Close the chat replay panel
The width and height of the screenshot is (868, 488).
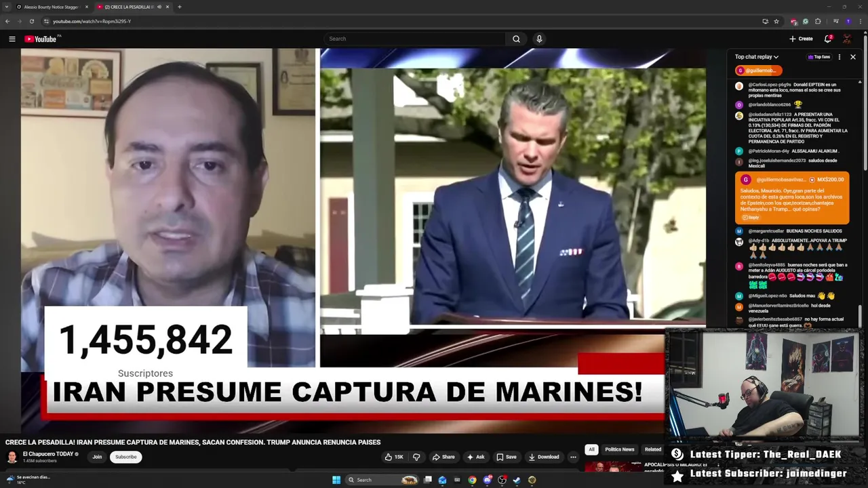853,57
